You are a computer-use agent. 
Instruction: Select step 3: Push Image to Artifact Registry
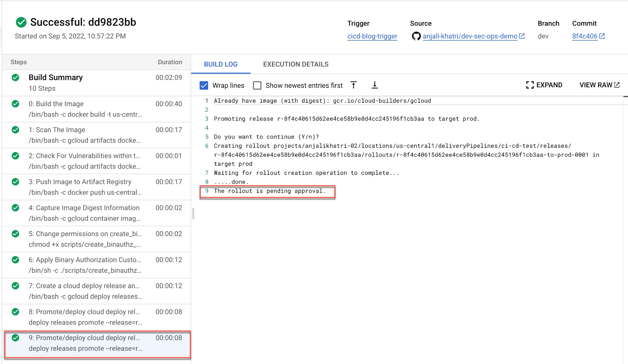96,187
